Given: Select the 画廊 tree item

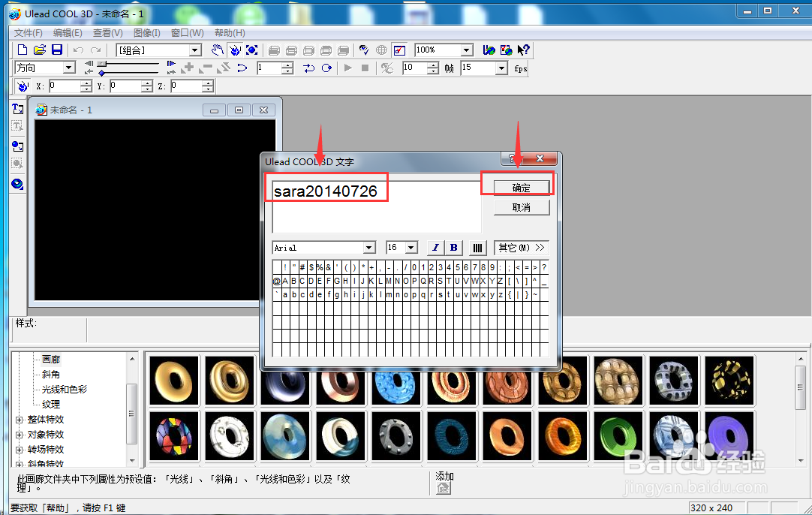Looking at the screenshot, I should (51, 359).
